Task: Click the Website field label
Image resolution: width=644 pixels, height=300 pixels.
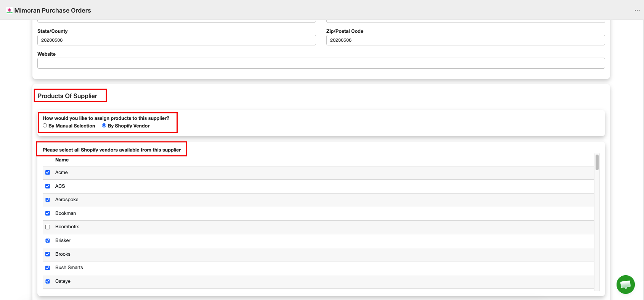Action: 47,54
